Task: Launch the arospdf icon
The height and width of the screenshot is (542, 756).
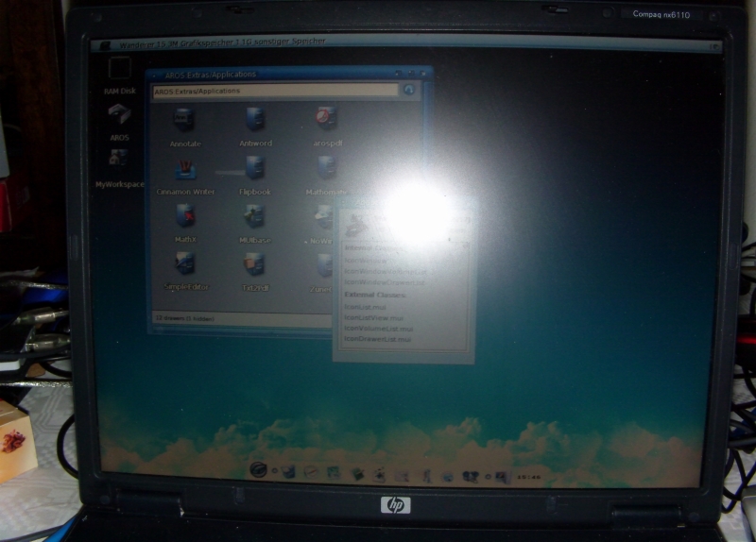Action: click(325, 119)
